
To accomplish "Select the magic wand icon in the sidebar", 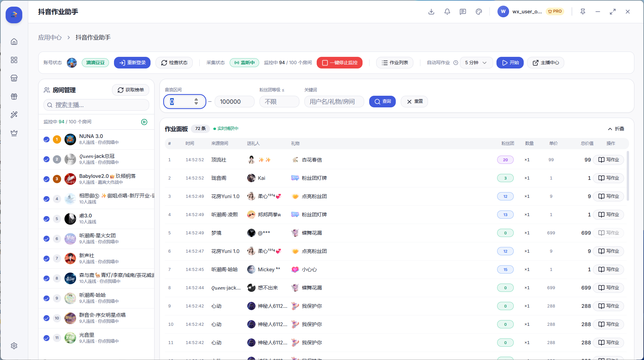I will coord(14,115).
